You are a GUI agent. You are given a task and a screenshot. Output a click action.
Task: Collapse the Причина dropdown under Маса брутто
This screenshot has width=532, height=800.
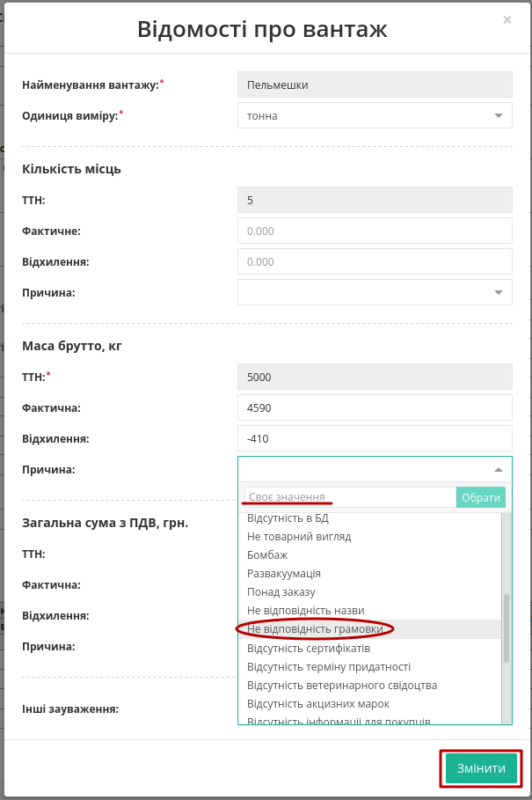(x=499, y=469)
